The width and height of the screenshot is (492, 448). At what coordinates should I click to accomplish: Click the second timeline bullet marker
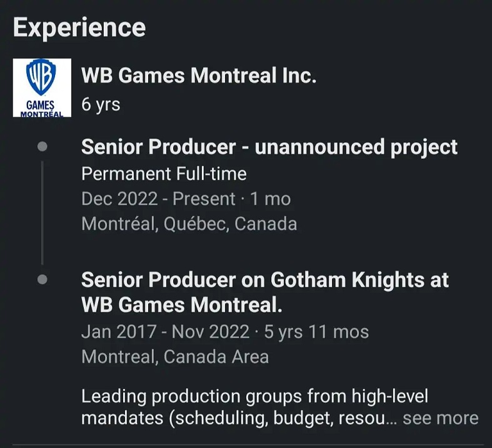click(43, 279)
